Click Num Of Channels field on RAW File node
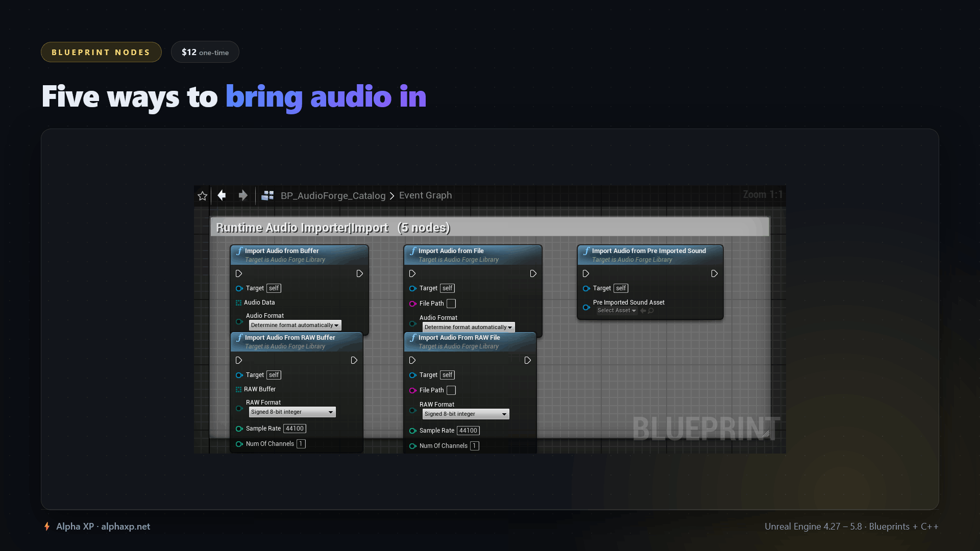This screenshot has width=980, height=551. (x=475, y=446)
